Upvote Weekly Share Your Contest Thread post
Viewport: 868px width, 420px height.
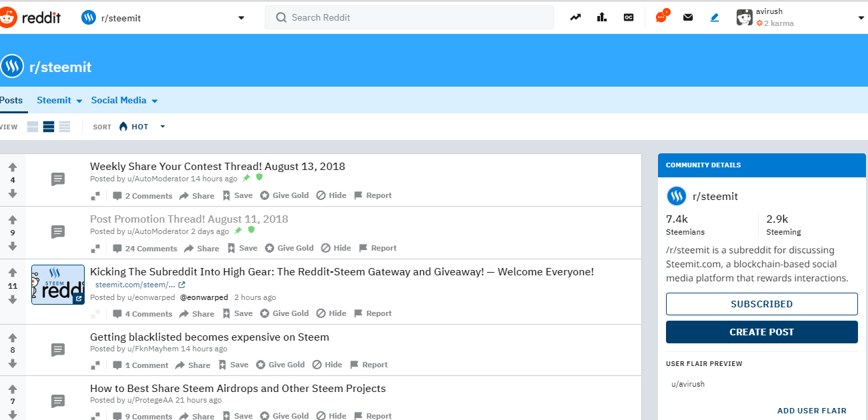coord(12,167)
